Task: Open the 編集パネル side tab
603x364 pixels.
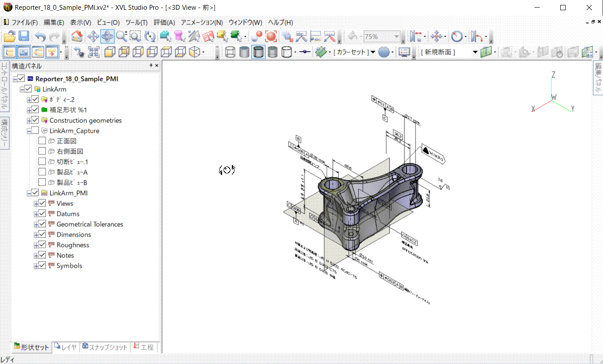Action: coord(598,78)
